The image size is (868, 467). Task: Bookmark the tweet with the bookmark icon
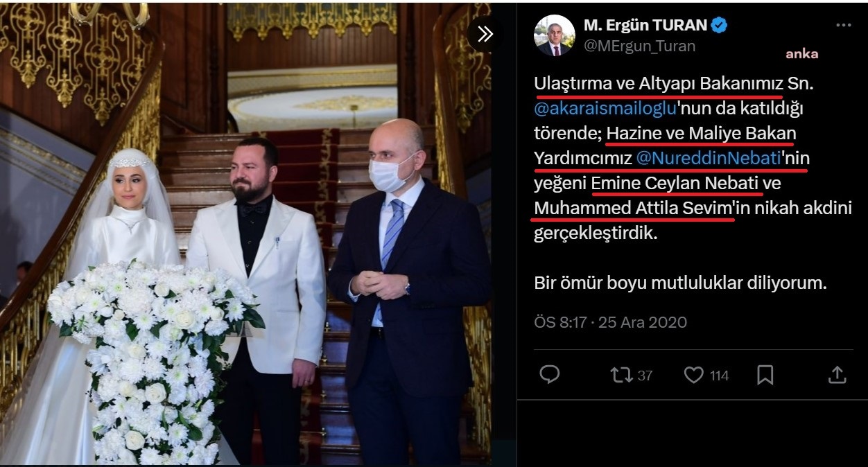click(x=765, y=375)
